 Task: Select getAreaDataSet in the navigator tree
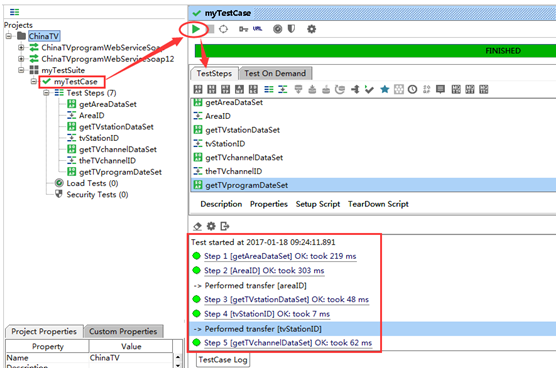108,104
